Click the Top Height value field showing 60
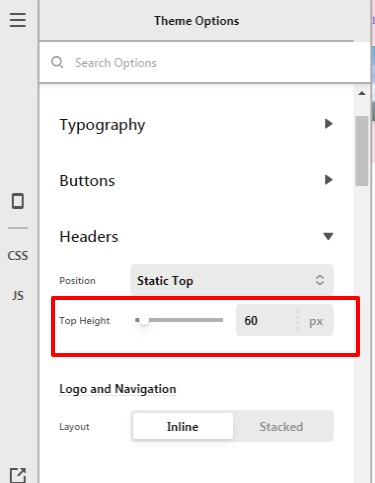This screenshot has width=375, height=483. (x=266, y=320)
